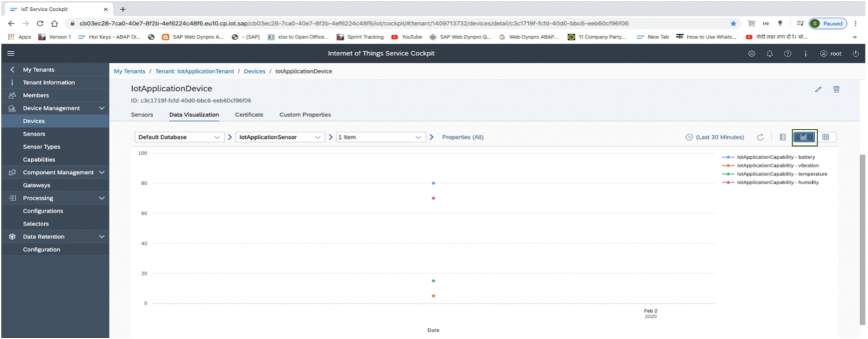This screenshot has width=868, height=339.
Task: Click the page vertical scrollbar
Action: (x=862, y=240)
